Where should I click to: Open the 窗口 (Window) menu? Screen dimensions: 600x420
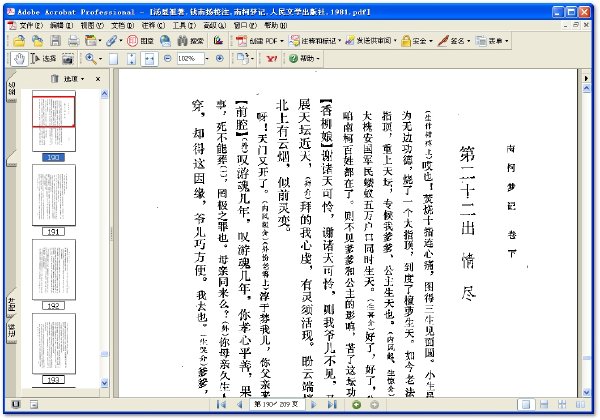245,26
